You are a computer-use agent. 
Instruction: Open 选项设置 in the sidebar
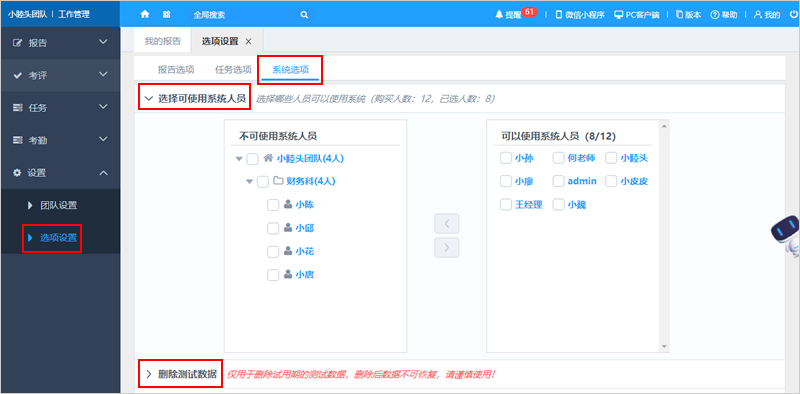coord(59,237)
